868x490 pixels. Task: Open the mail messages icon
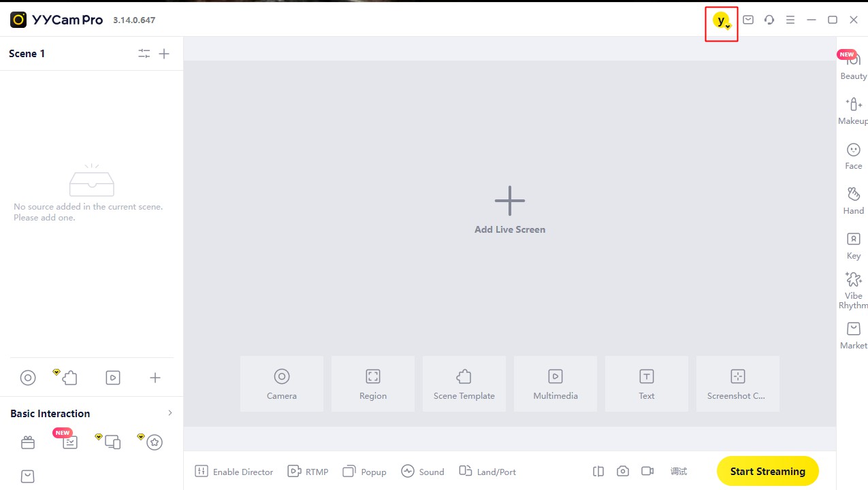[748, 20]
